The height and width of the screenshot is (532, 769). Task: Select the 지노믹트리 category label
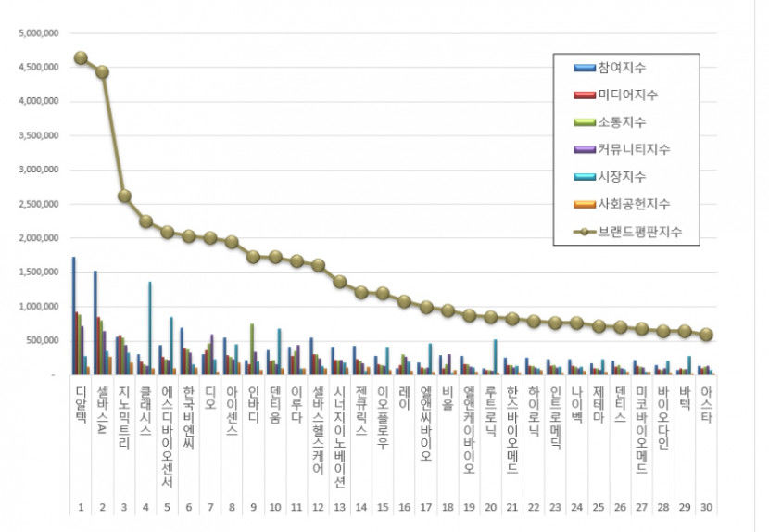(124, 417)
